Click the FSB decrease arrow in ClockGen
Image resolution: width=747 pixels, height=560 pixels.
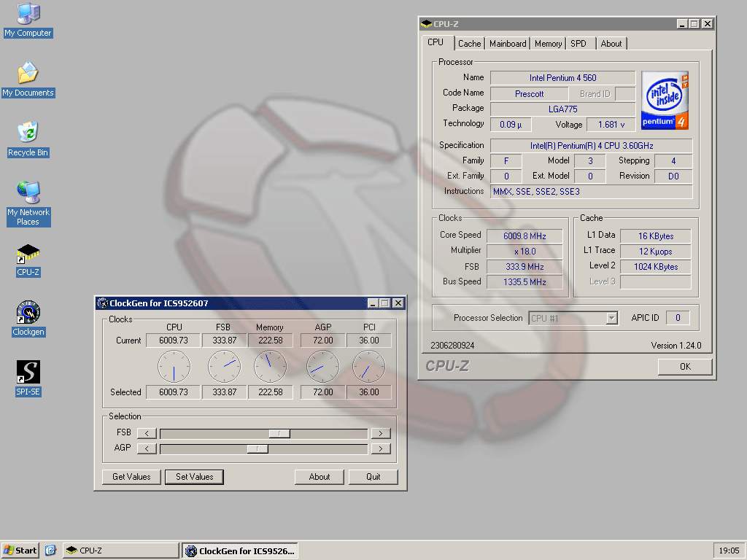(x=147, y=433)
